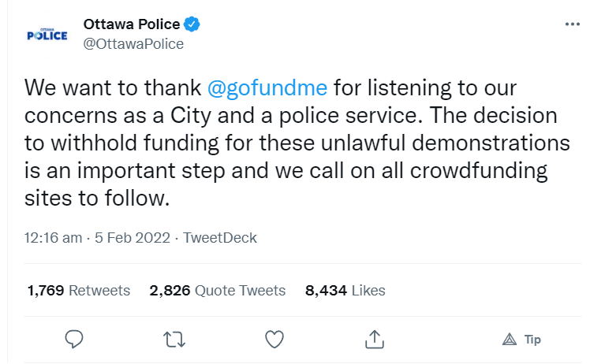
Task: View the 2,826 Quote Tweets
Action: [x=218, y=291]
